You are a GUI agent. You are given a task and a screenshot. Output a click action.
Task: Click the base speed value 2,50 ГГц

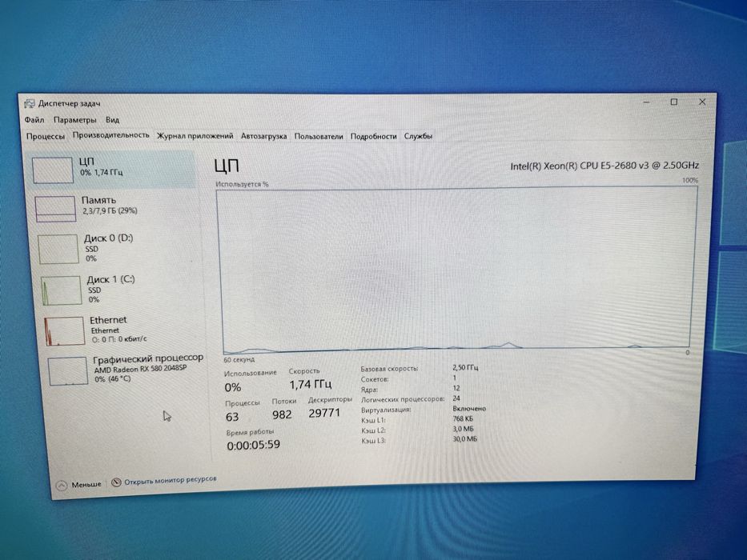[465, 368]
